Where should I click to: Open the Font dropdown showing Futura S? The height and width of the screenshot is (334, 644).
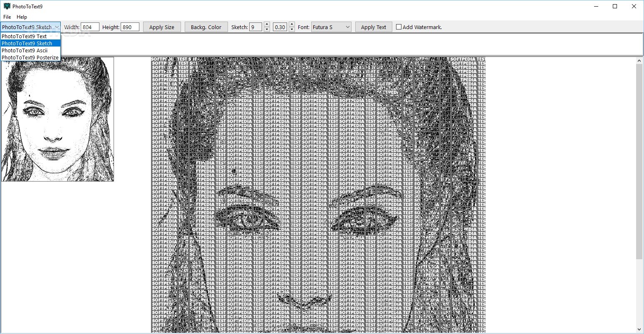(x=331, y=27)
